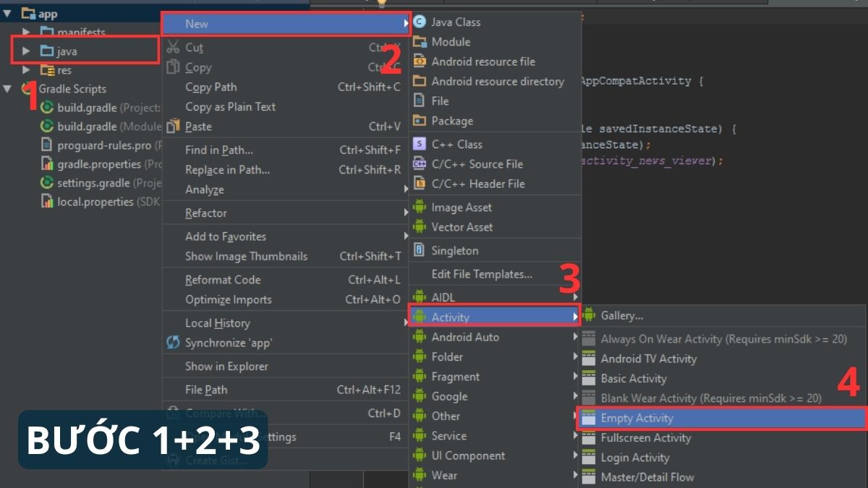Screen dimensions: 868x488
Task: Click the Paste clipboard icon
Action: pos(173,127)
